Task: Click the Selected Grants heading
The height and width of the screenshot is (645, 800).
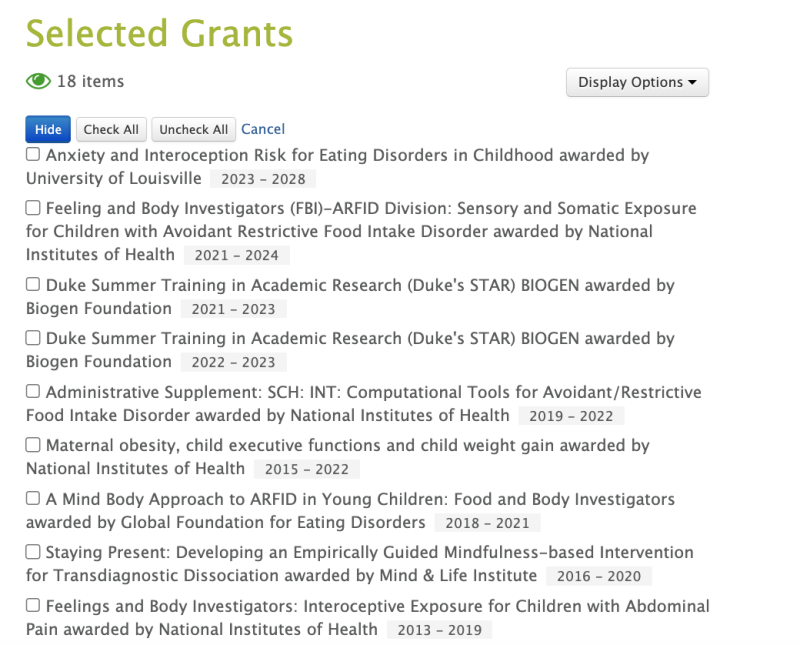Action: coord(162,33)
